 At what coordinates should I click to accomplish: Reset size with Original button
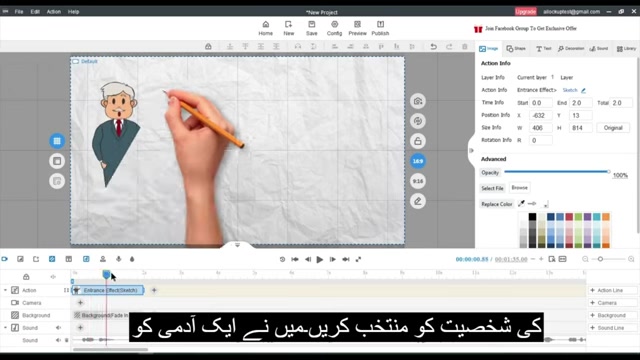[x=613, y=128]
